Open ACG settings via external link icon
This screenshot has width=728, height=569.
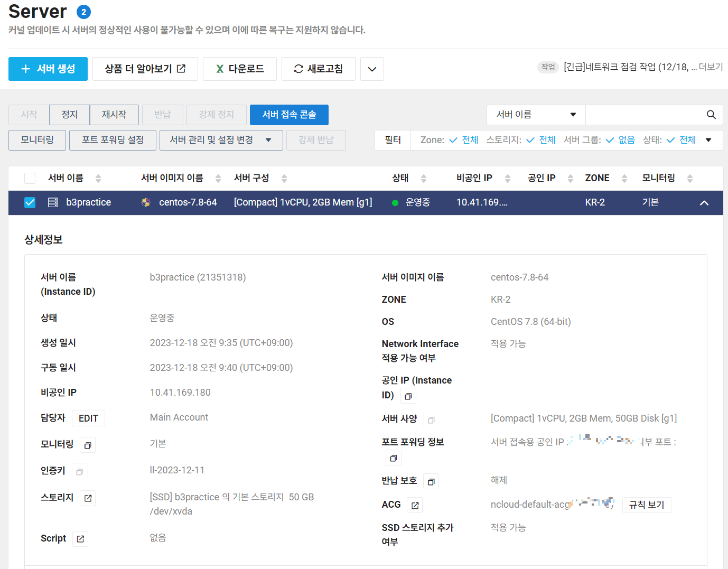click(x=414, y=505)
